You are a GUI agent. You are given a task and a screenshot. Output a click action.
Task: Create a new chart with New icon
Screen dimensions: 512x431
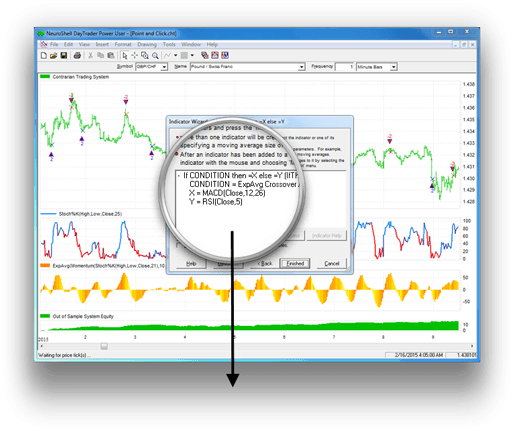tap(44, 55)
